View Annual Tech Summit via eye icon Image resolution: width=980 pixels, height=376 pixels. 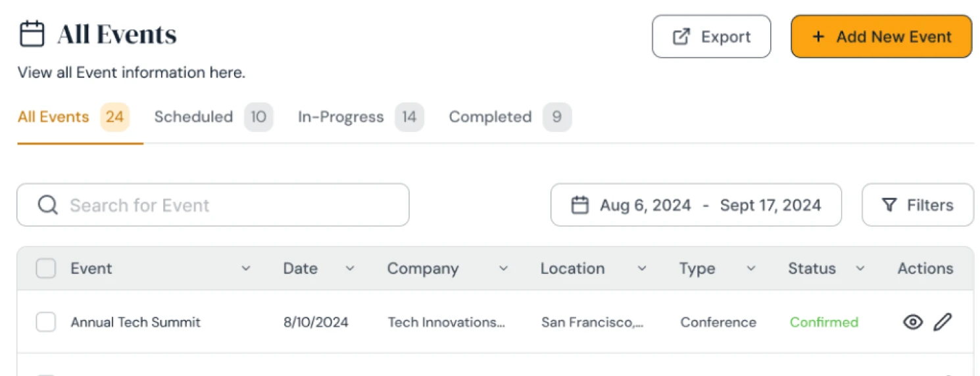[x=913, y=322]
